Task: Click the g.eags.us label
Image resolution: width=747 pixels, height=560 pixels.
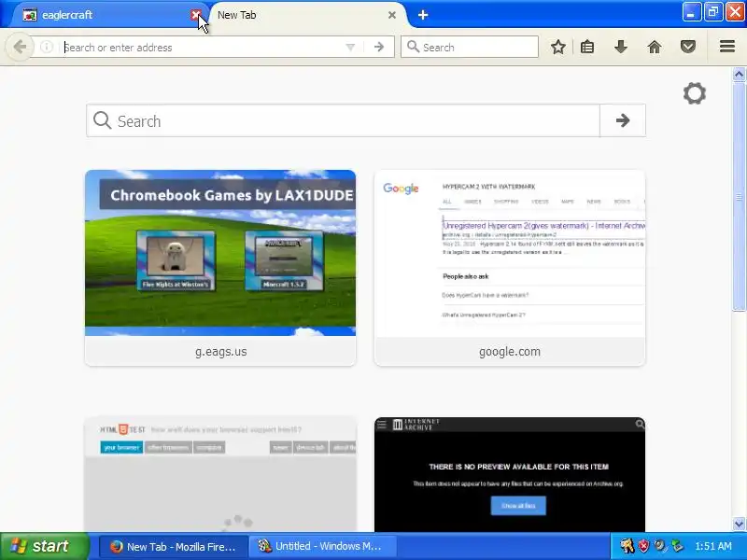Action: [x=220, y=352]
